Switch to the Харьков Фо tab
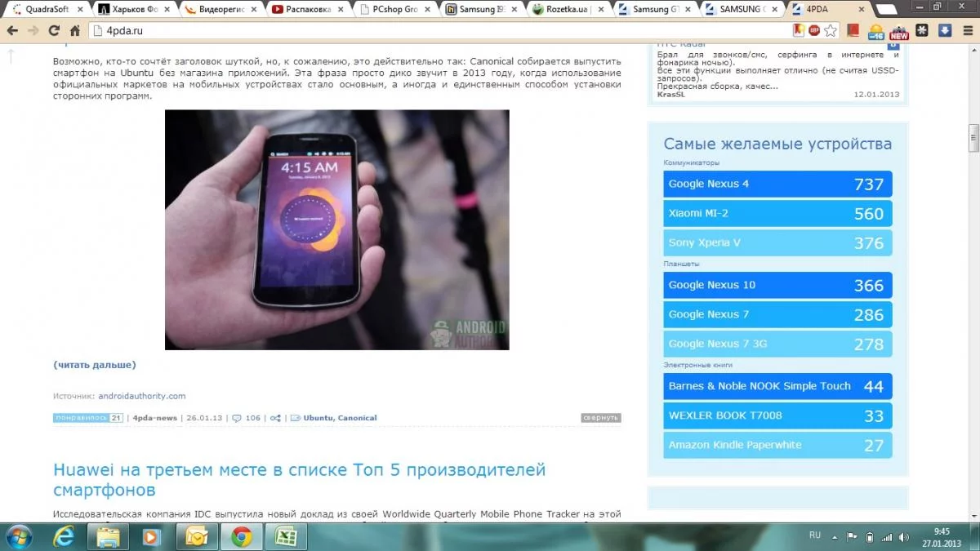This screenshot has height=551, width=980. (x=135, y=10)
